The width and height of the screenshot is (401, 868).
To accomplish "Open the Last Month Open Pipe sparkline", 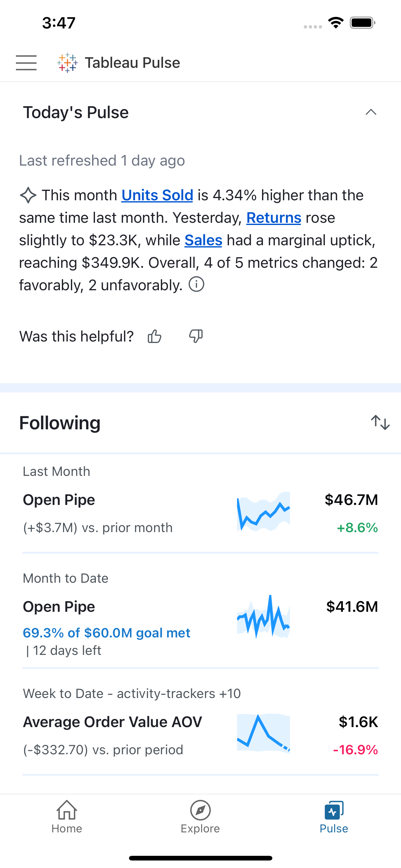I will pos(263,512).
